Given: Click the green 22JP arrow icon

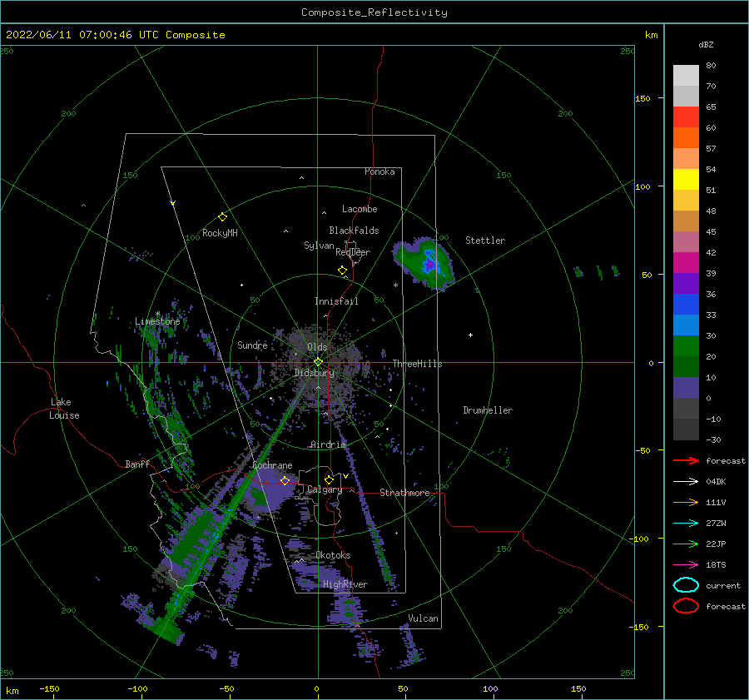Looking at the screenshot, I should (x=686, y=544).
